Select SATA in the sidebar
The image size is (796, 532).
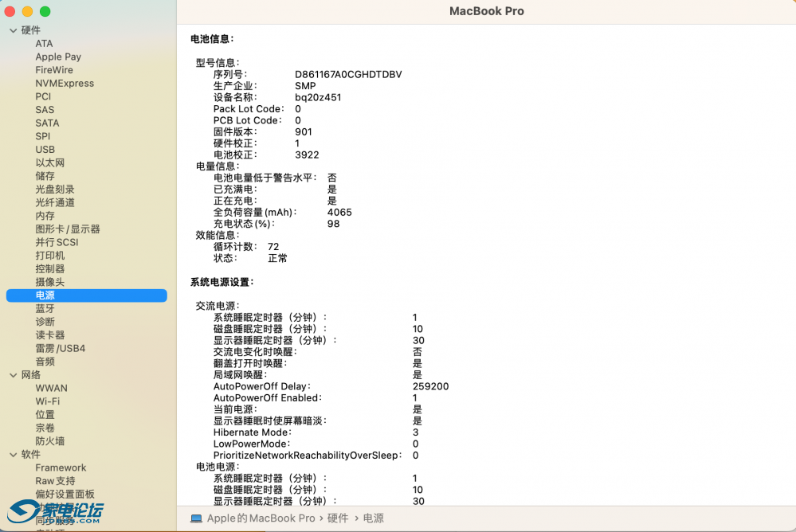[x=47, y=123]
